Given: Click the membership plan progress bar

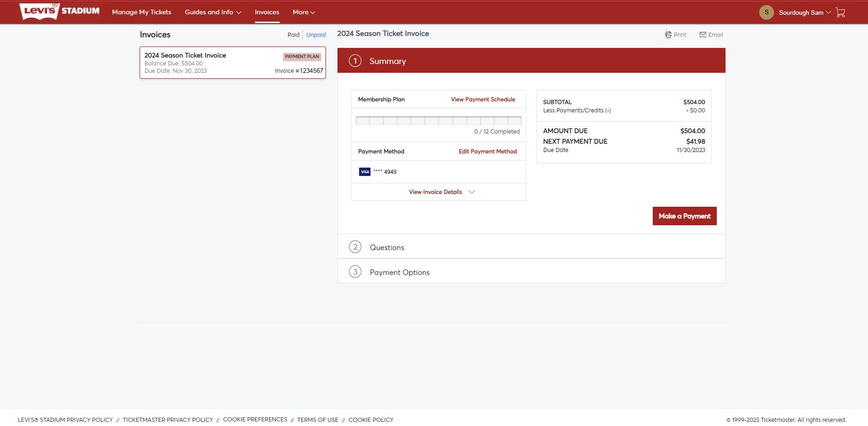Looking at the screenshot, I should [438, 121].
